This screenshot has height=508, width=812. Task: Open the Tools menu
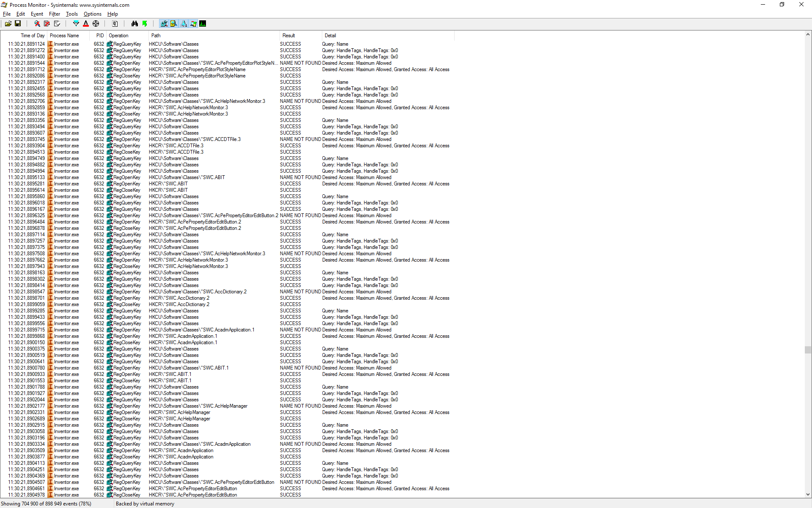[x=72, y=14]
